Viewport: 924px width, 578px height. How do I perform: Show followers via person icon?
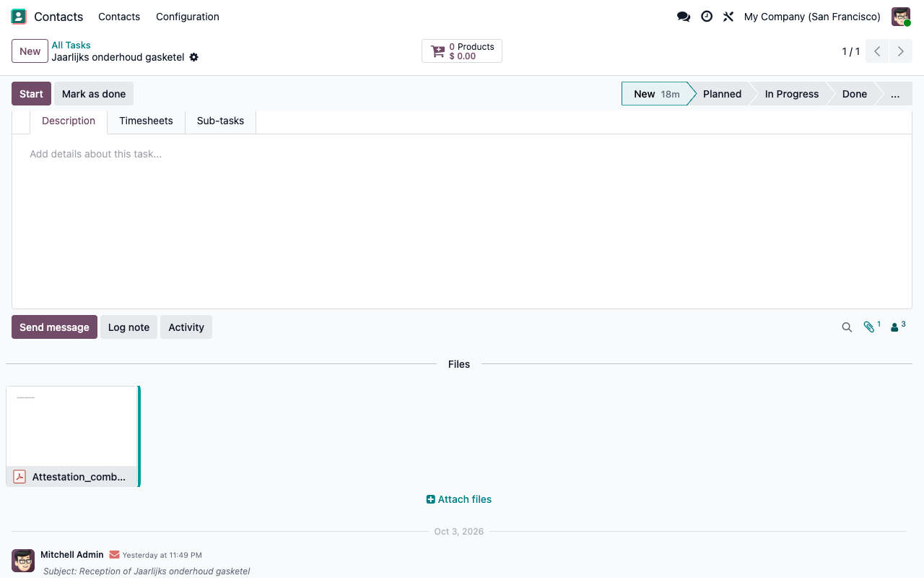[898, 327]
